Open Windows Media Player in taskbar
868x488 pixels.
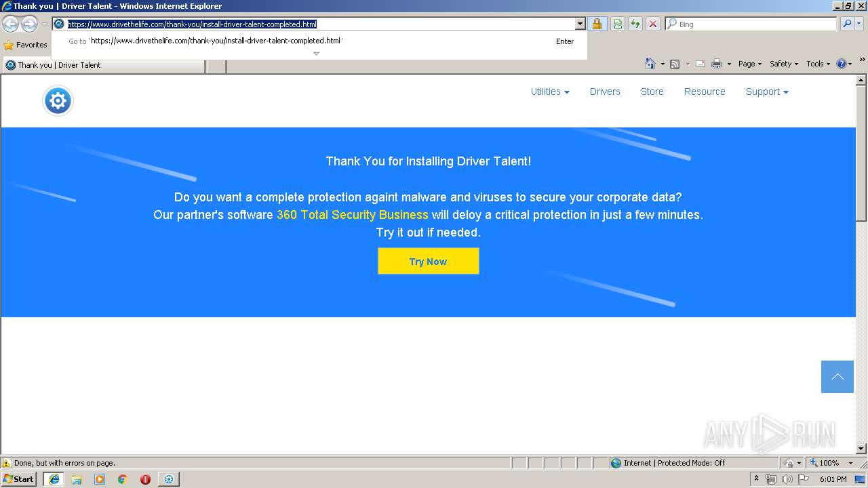coord(100,479)
